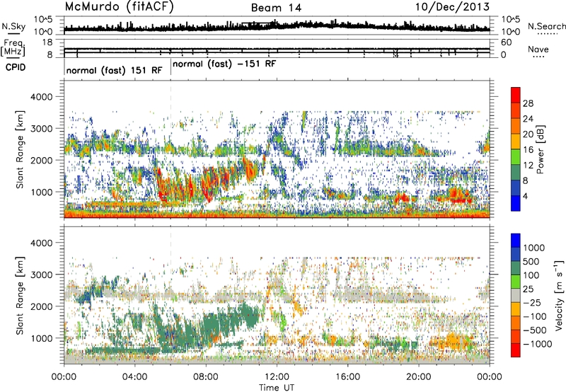Click the text 'normal (fast) 151 RF'

coord(115,70)
